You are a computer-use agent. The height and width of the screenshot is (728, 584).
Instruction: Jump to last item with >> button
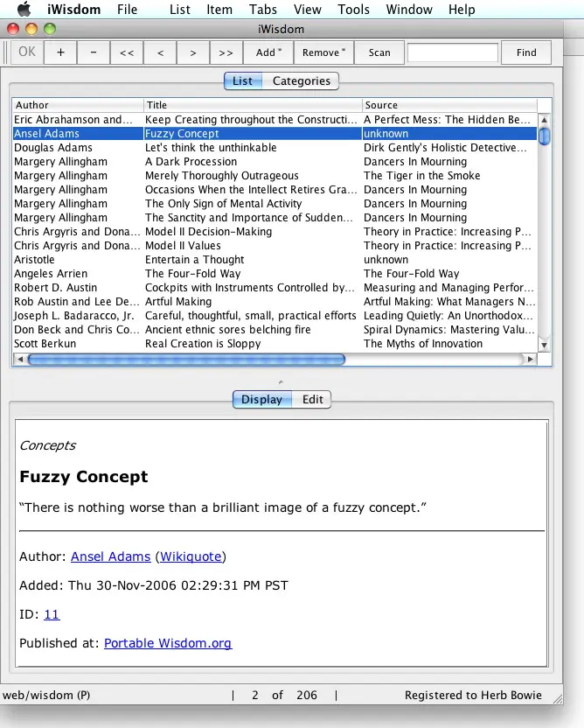click(x=226, y=52)
